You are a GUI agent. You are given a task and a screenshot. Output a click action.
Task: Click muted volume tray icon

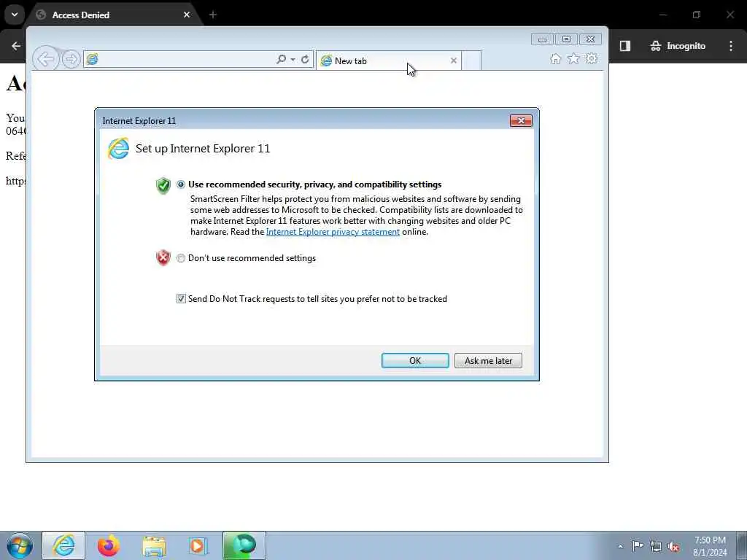(673, 546)
